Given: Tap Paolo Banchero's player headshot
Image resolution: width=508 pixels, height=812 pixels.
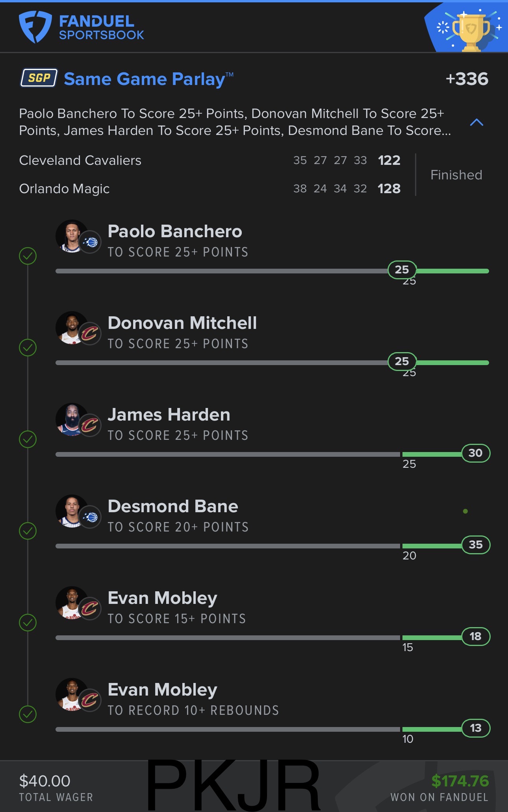Looking at the screenshot, I should (71, 236).
